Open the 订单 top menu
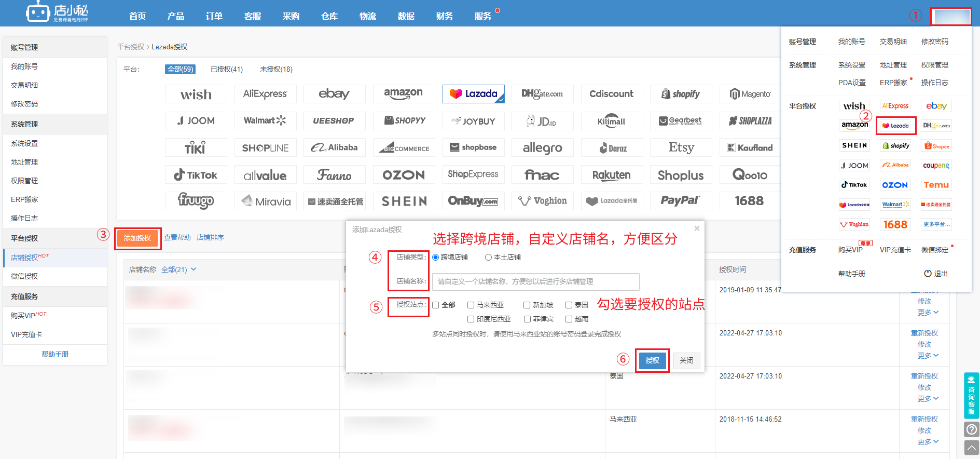Screen dimensions: 980x459 click(214, 16)
